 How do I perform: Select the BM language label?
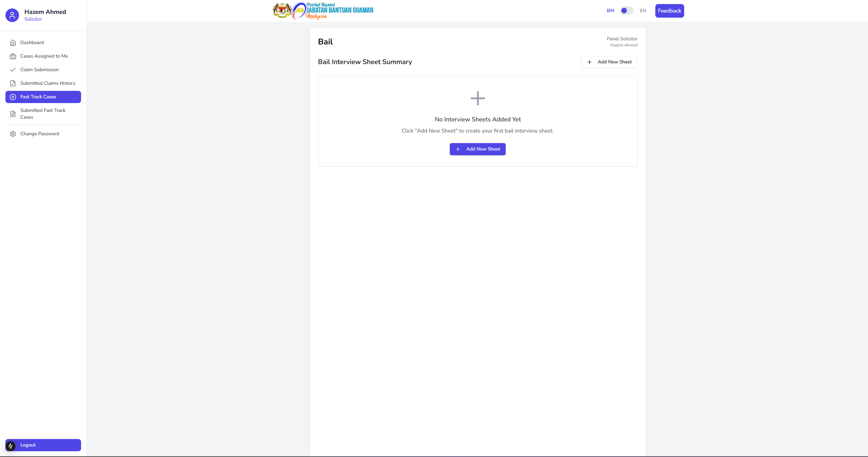coord(610,11)
